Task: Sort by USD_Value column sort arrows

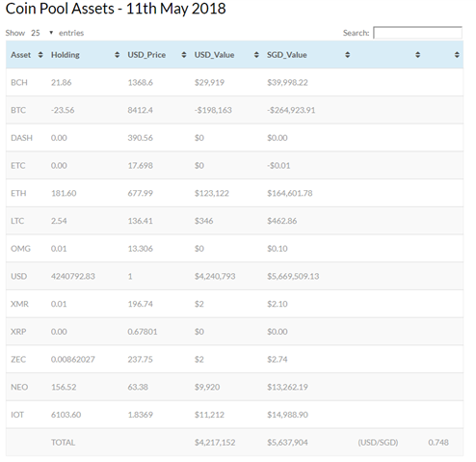Action: pyautogui.click(x=256, y=55)
